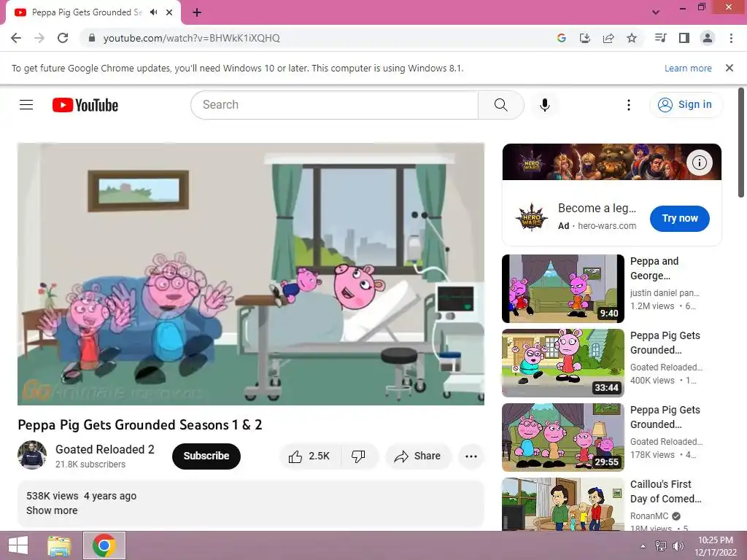Reload the page with the refresh icon
Viewport: 747px width, 560px height.
coord(63,38)
